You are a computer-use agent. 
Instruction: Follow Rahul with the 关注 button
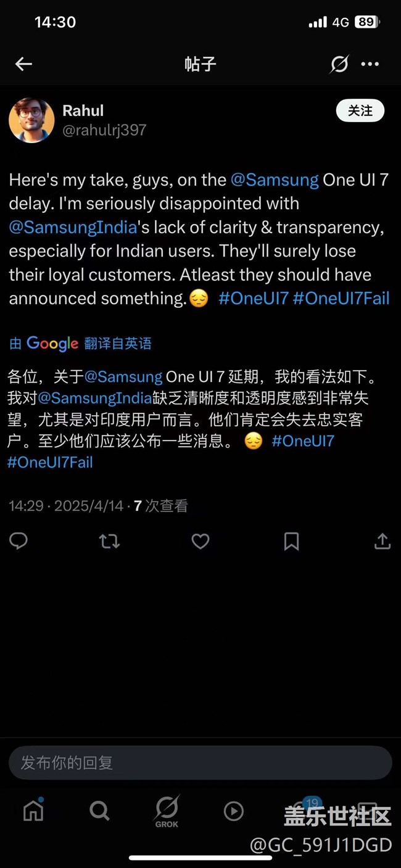click(x=360, y=110)
